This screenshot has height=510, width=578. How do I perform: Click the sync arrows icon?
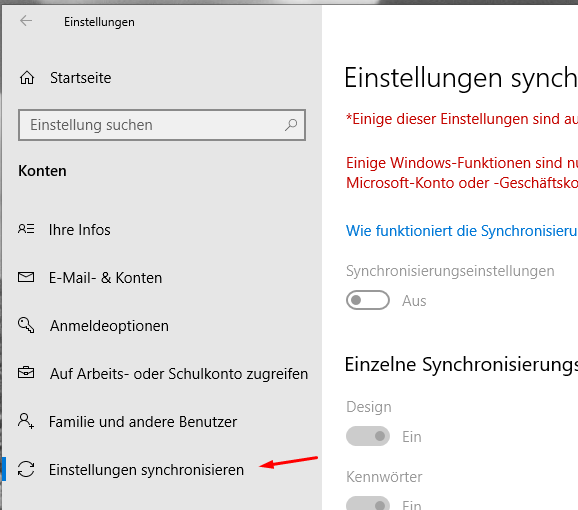tap(26, 469)
